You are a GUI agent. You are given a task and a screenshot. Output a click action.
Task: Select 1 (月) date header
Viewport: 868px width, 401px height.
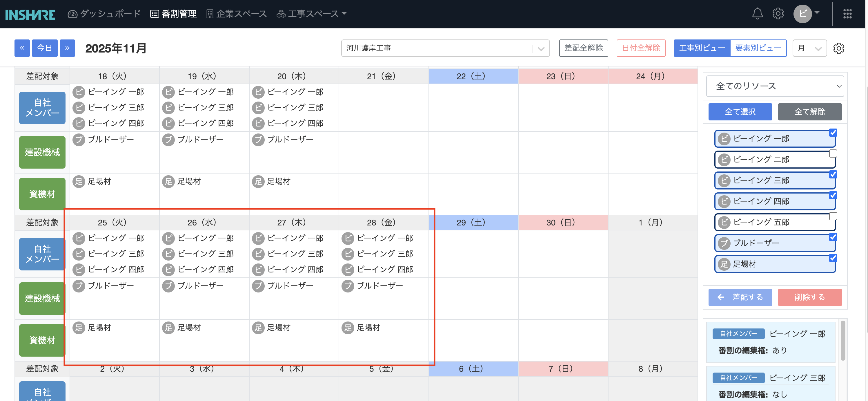(653, 223)
